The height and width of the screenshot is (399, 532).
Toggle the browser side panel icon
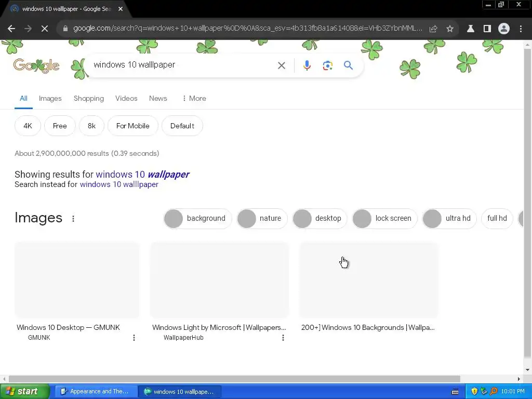pyautogui.click(x=487, y=29)
